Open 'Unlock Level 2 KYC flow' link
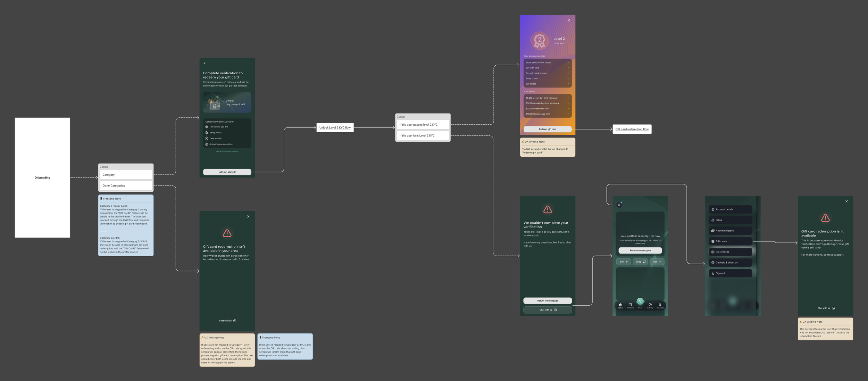Image resolution: width=868 pixels, height=381 pixels. click(335, 128)
